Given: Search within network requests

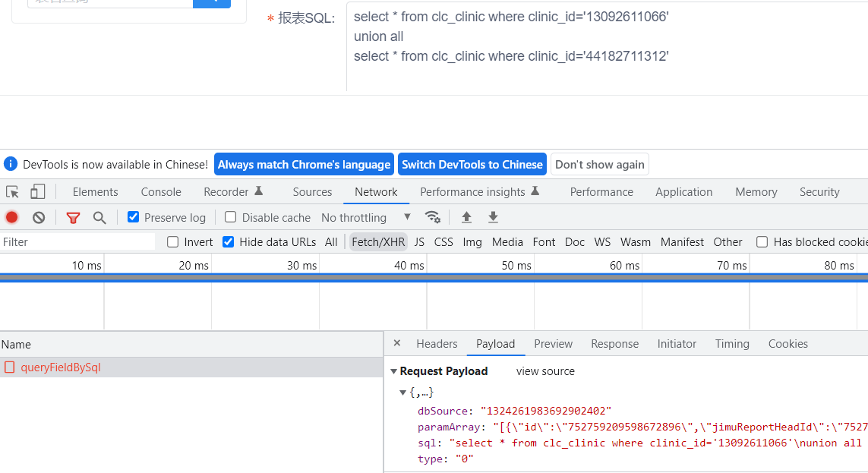Looking at the screenshot, I should coord(99,218).
